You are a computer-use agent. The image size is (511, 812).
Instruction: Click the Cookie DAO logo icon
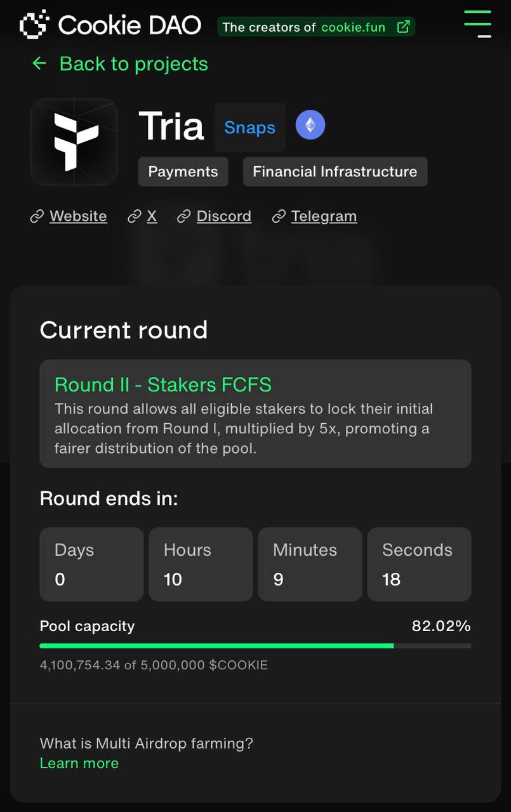click(x=34, y=25)
